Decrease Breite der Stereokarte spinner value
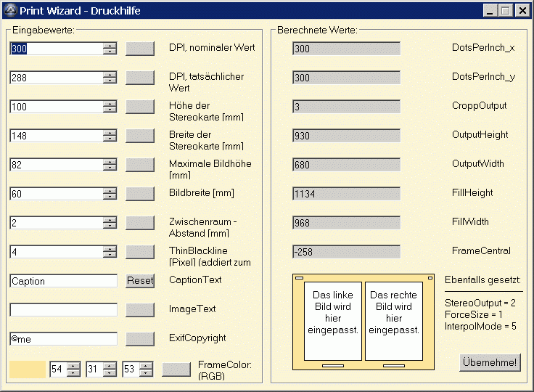This screenshot has width=534, height=392. click(110, 139)
